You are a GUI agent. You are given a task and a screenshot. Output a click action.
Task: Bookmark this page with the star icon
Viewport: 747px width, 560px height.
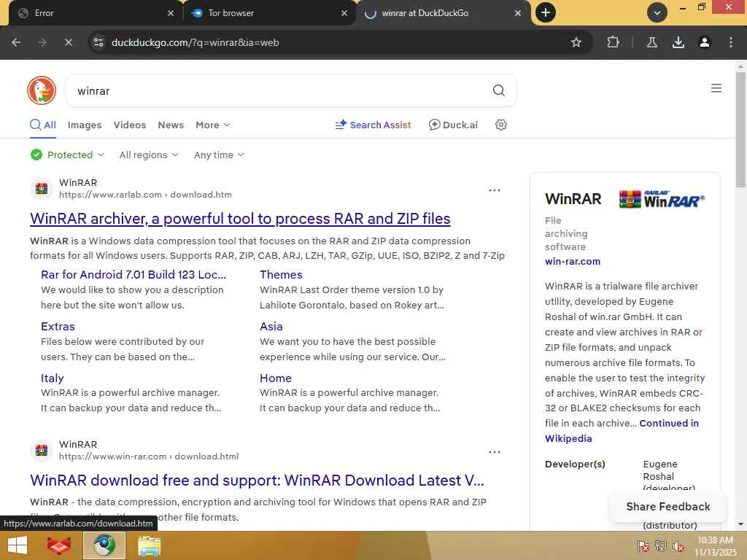(x=576, y=42)
